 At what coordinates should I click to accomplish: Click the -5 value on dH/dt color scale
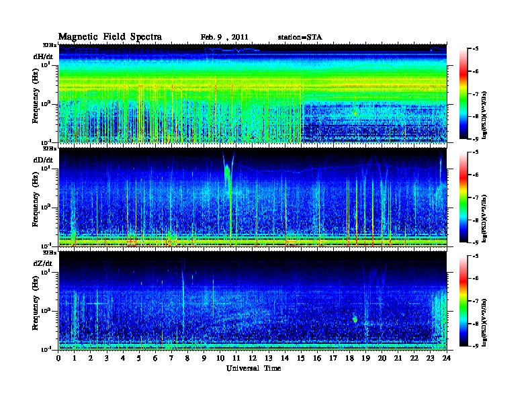pyautogui.click(x=476, y=49)
